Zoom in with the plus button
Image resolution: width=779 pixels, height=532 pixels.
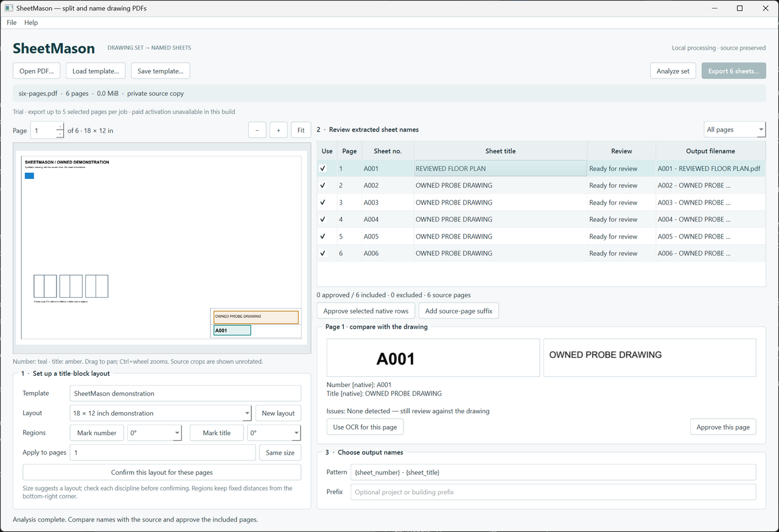tap(279, 130)
